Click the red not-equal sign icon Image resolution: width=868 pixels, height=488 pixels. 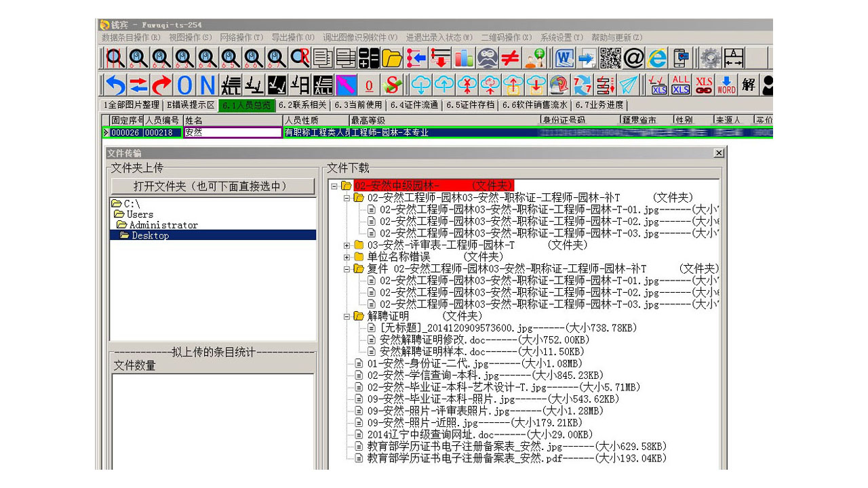point(510,58)
